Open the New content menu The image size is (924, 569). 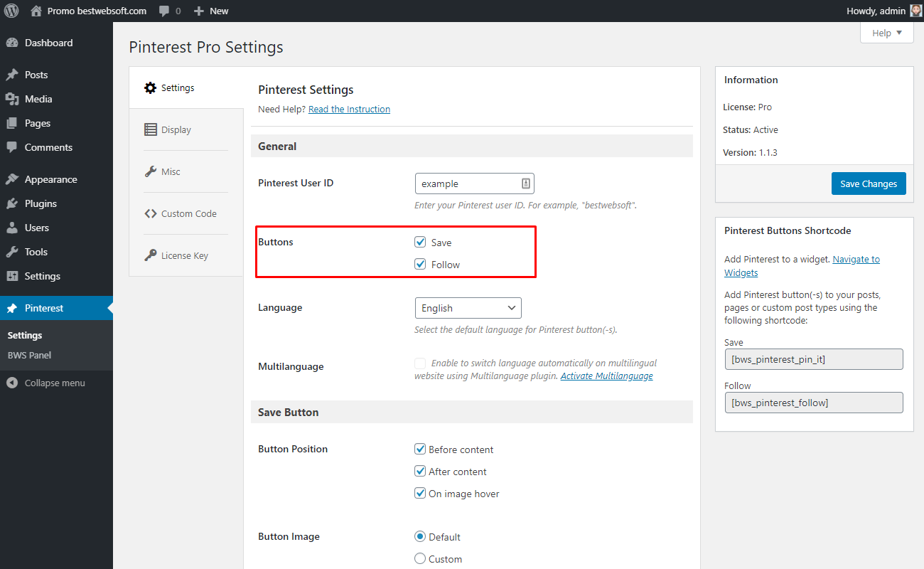[211, 11]
